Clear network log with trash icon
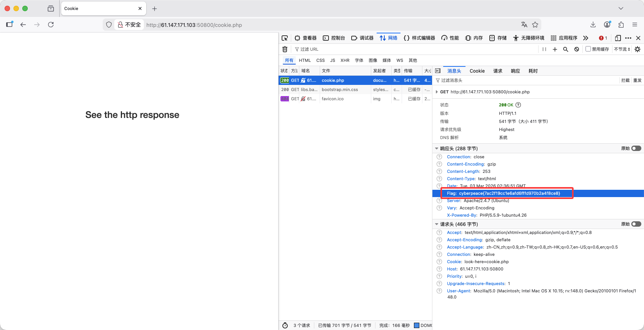 coord(285,49)
